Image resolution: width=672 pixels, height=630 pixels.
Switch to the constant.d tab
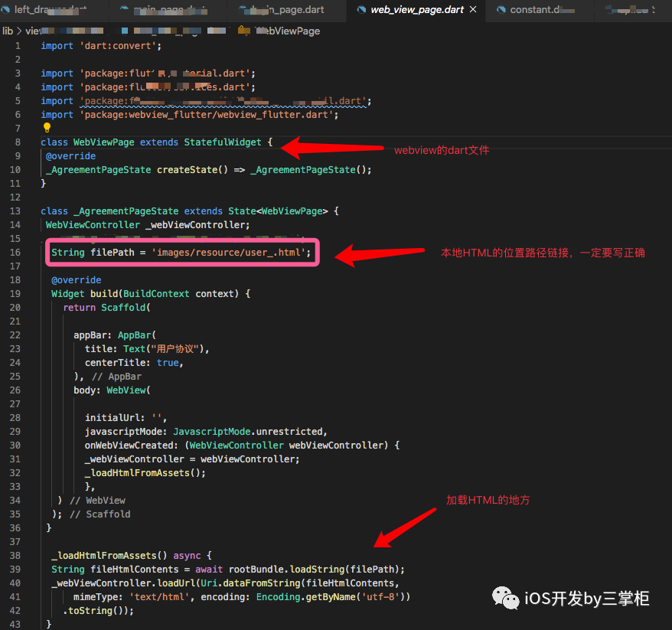click(x=540, y=9)
